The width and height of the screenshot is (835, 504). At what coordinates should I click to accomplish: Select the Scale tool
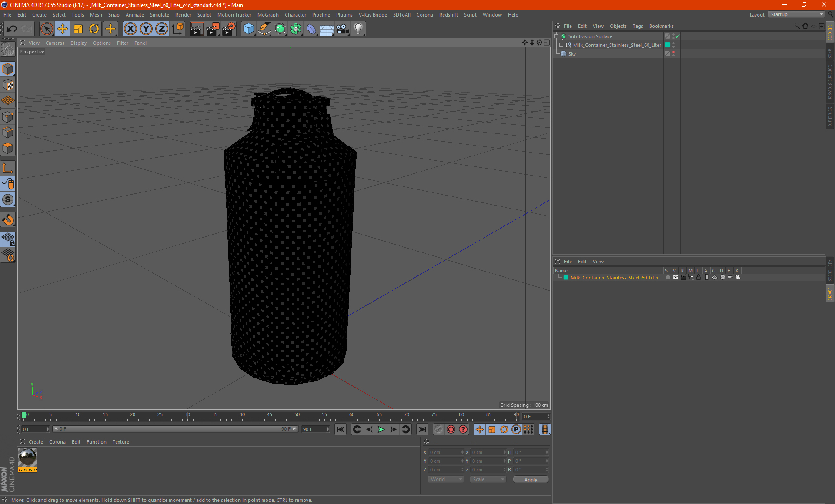pos(78,29)
